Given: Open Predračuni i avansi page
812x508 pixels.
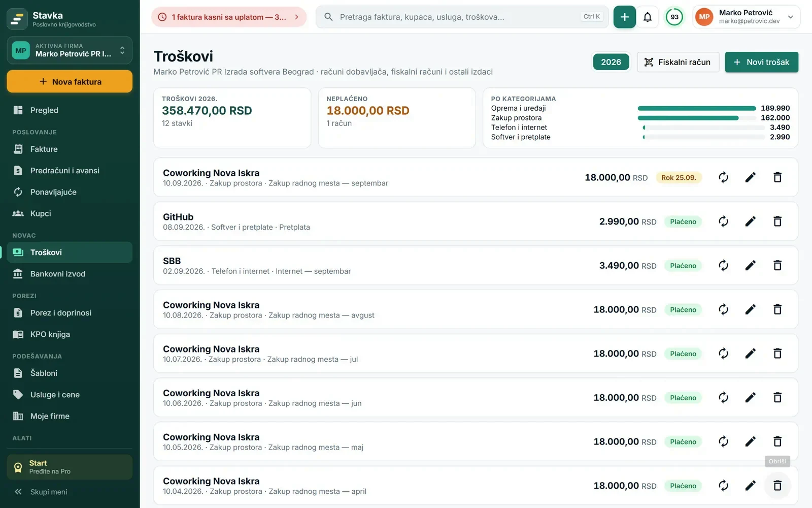Looking at the screenshot, I should [70, 171].
